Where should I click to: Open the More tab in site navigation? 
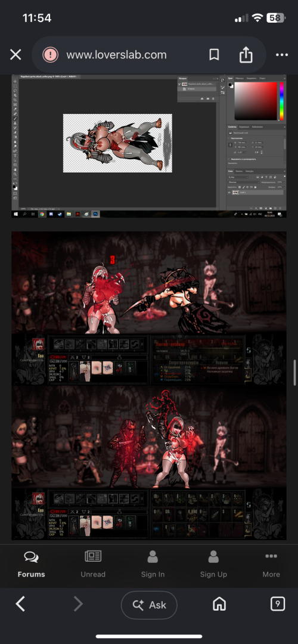(271, 564)
